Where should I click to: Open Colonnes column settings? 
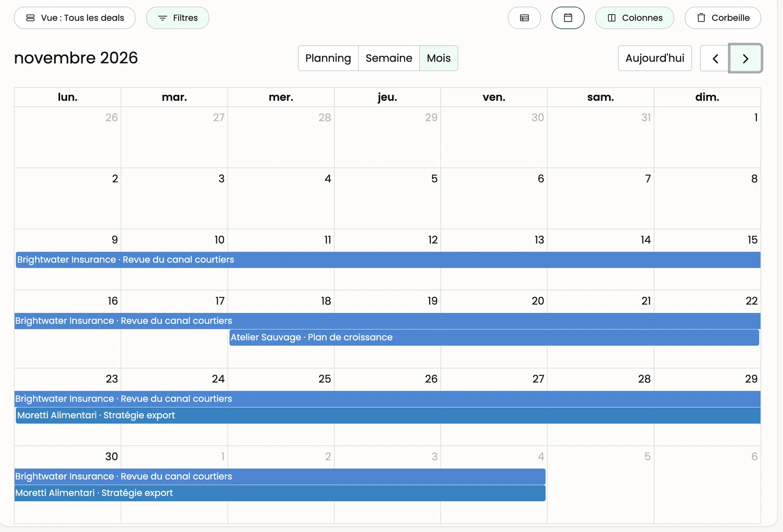(634, 18)
